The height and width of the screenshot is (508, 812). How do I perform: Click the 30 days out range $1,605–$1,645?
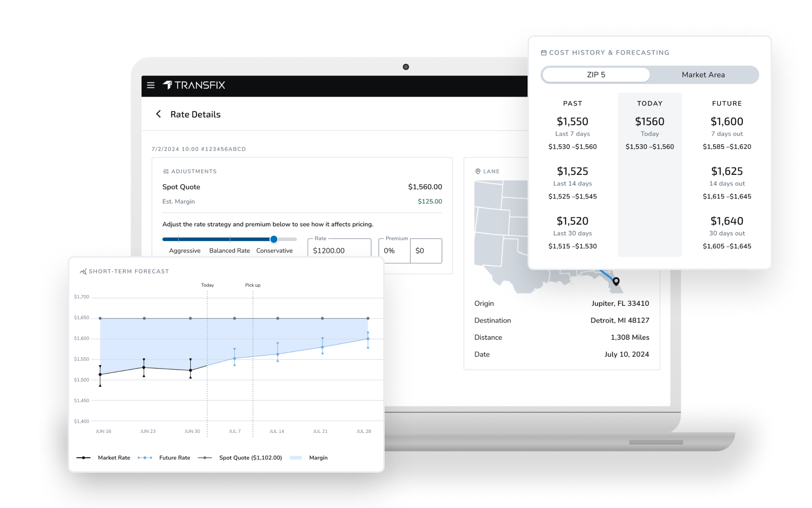(727, 246)
